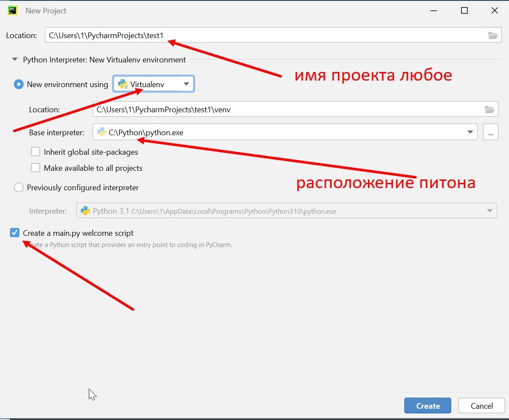
Task: Browse for virtualenv location folder icon
Action: (x=490, y=110)
